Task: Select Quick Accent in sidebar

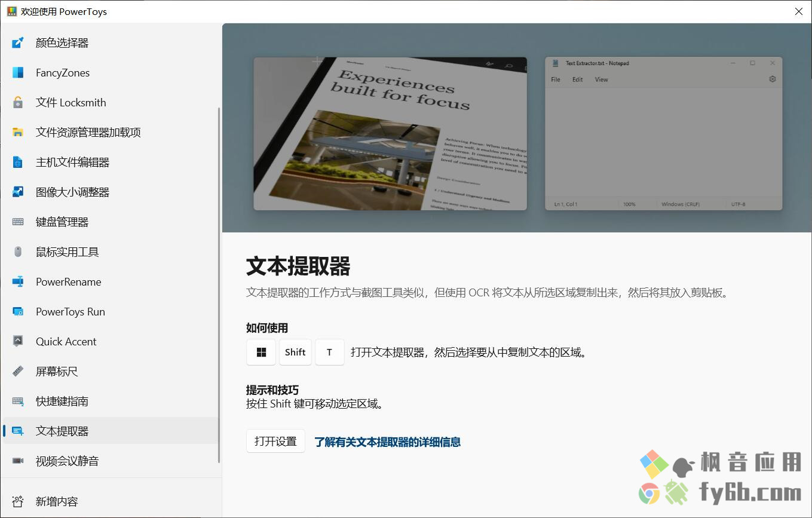Action: point(111,341)
